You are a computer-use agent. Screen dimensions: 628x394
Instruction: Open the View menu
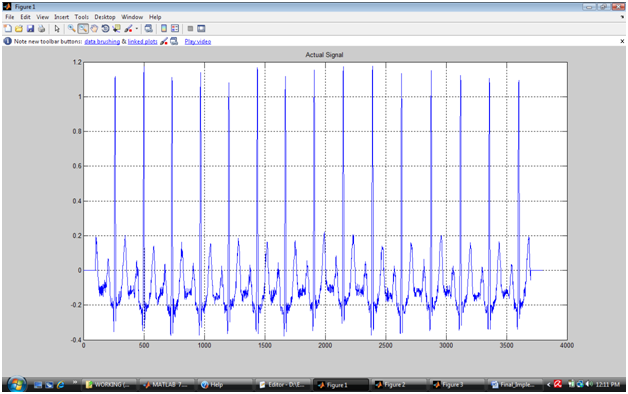[42, 17]
